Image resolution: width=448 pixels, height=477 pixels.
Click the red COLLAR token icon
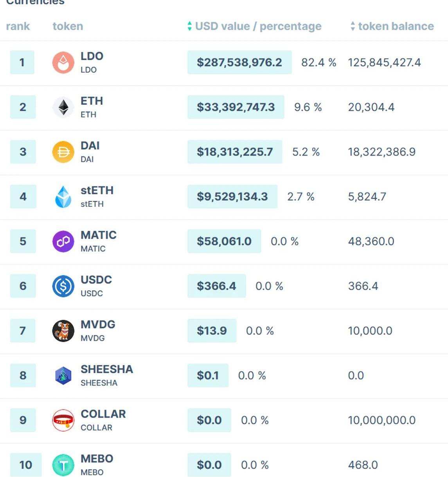click(x=63, y=420)
